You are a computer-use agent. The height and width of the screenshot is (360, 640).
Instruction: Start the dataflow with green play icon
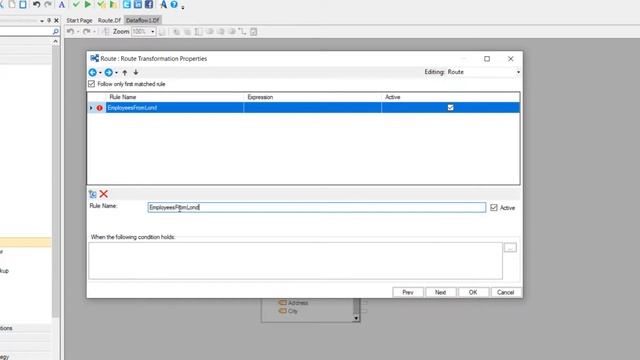coord(88,4)
